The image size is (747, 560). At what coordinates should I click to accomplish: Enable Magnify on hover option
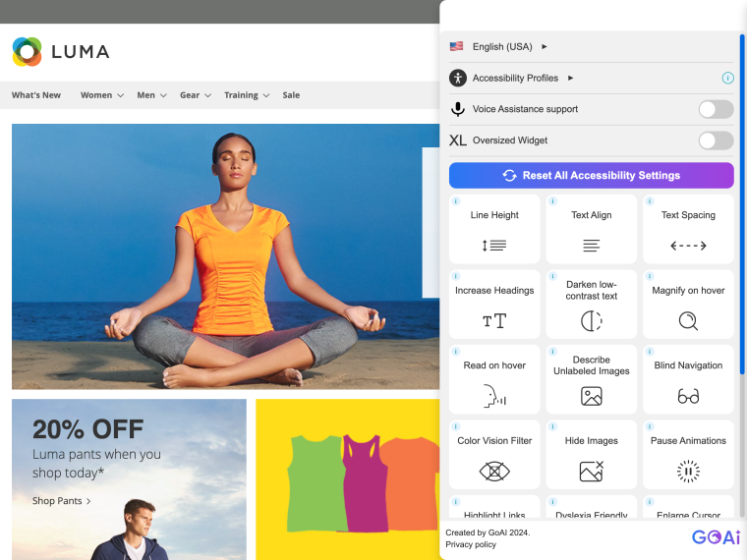[x=688, y=304]
